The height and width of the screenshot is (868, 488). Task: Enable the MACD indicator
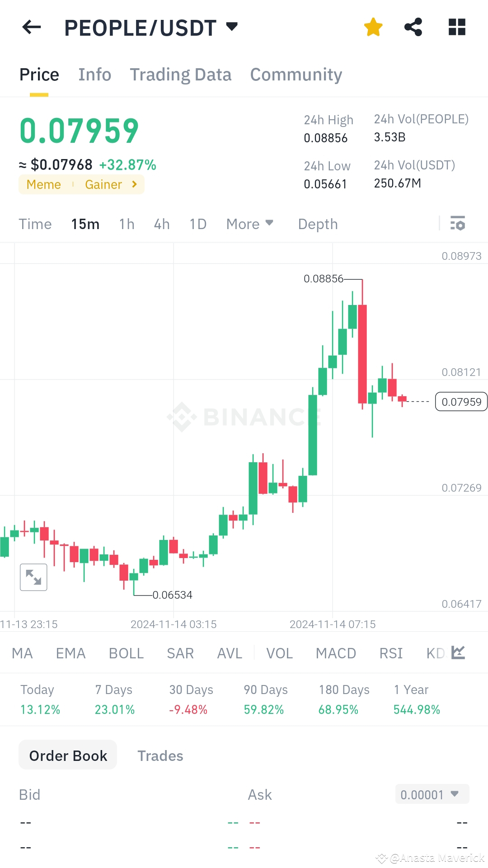pyautogui.click(x=335, y=653)
